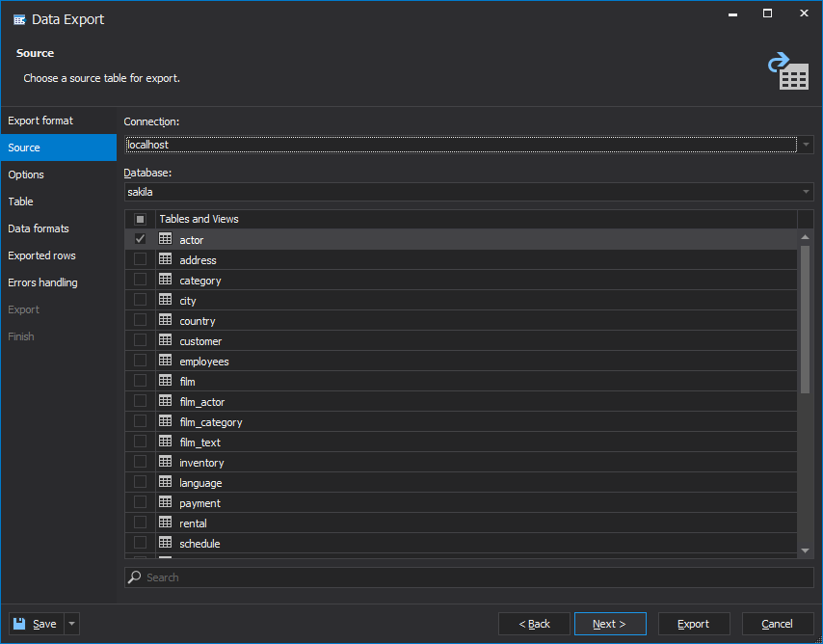Open the Connection dropdown arrow
823x644 pixels.
[806, 145]
